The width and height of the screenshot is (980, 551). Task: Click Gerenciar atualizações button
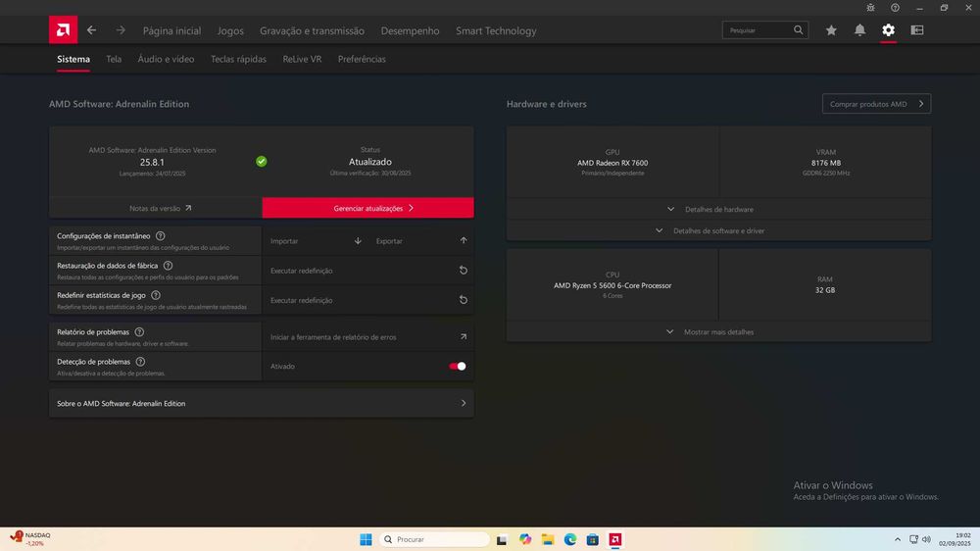pos(368,208)
